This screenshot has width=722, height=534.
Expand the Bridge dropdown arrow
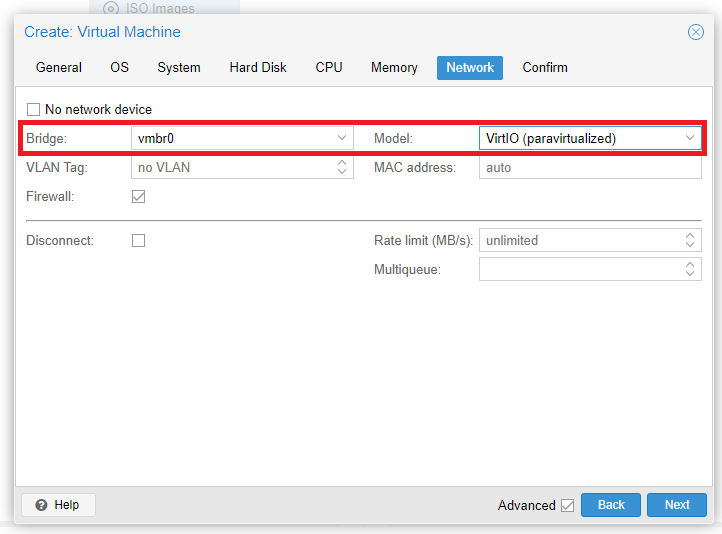point(342,138)
